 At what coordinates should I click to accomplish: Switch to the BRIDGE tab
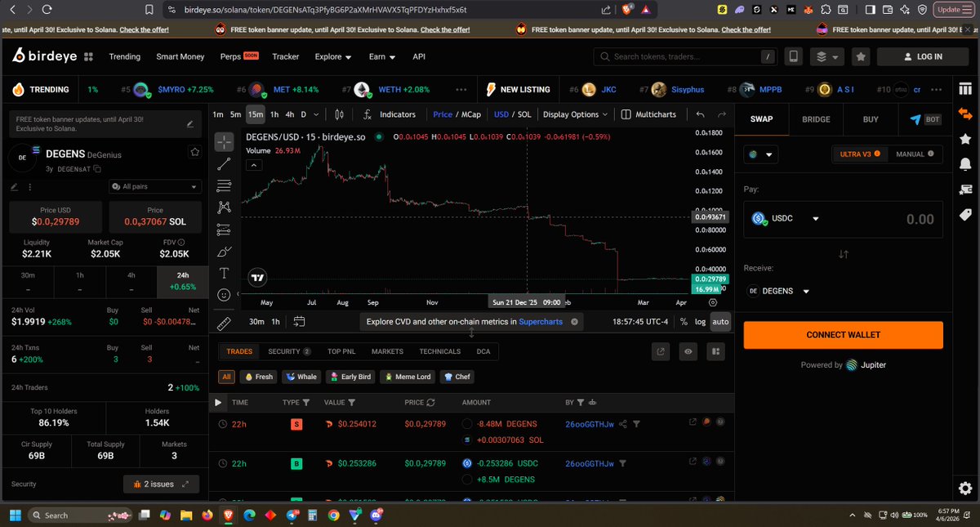click(816, 119)
